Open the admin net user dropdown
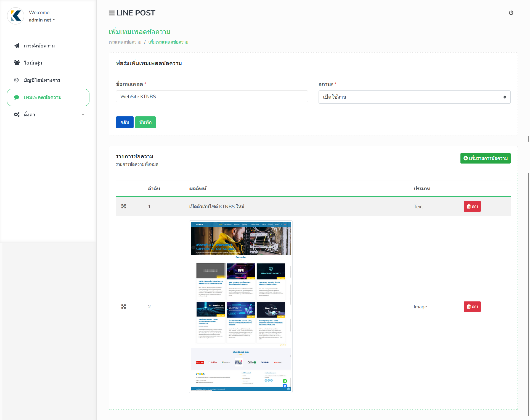Screen dimensions: 530x420 tap(42, 20)
